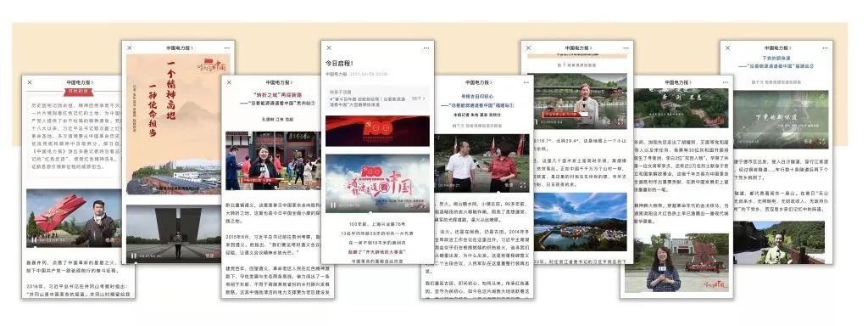Close the page with the riverside reporter video

[528, 48]
